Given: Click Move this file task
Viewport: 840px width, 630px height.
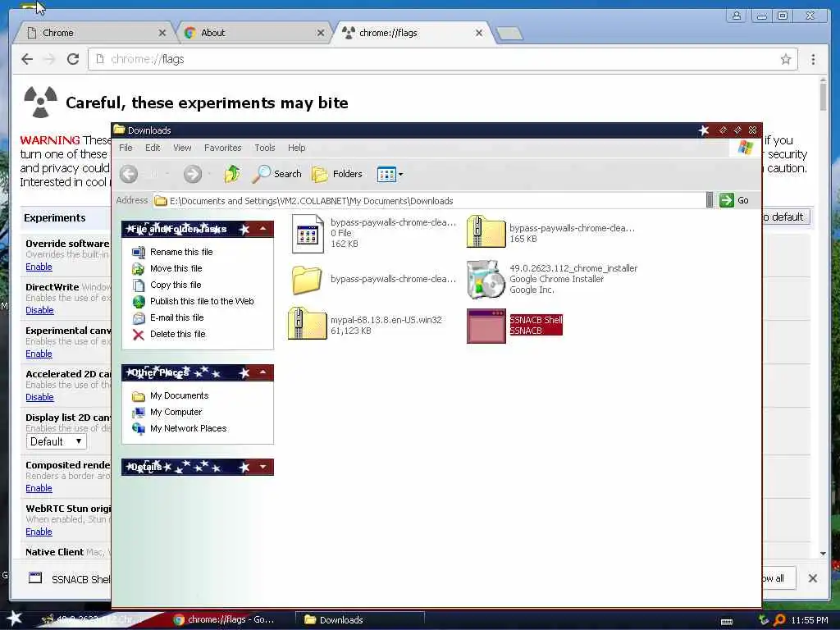Looking at the screenshot, I should (176, 268).
